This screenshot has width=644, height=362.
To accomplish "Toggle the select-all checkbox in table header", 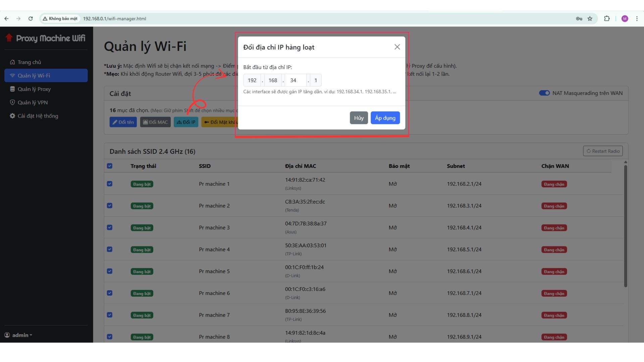I will coord(110,166).
